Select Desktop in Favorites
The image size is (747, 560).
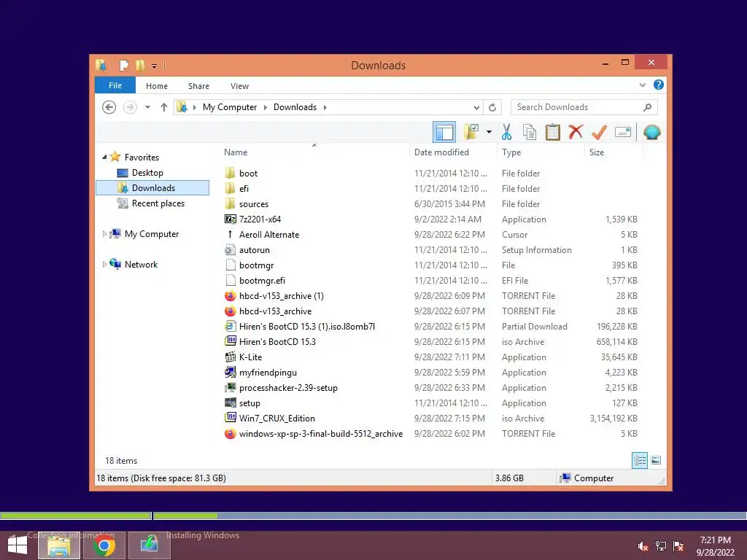click(x=147, y=173)
